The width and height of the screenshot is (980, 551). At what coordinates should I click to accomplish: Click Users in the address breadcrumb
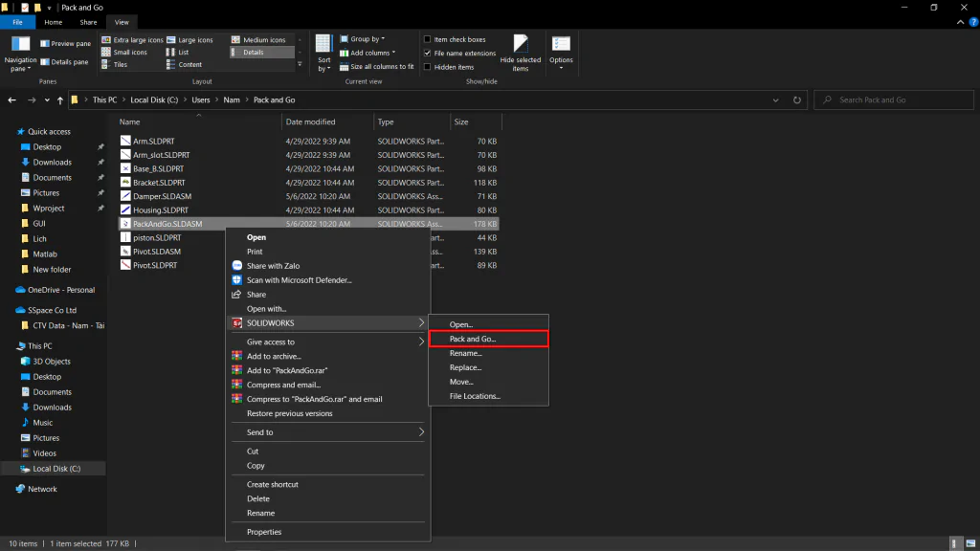click(201, 99)
